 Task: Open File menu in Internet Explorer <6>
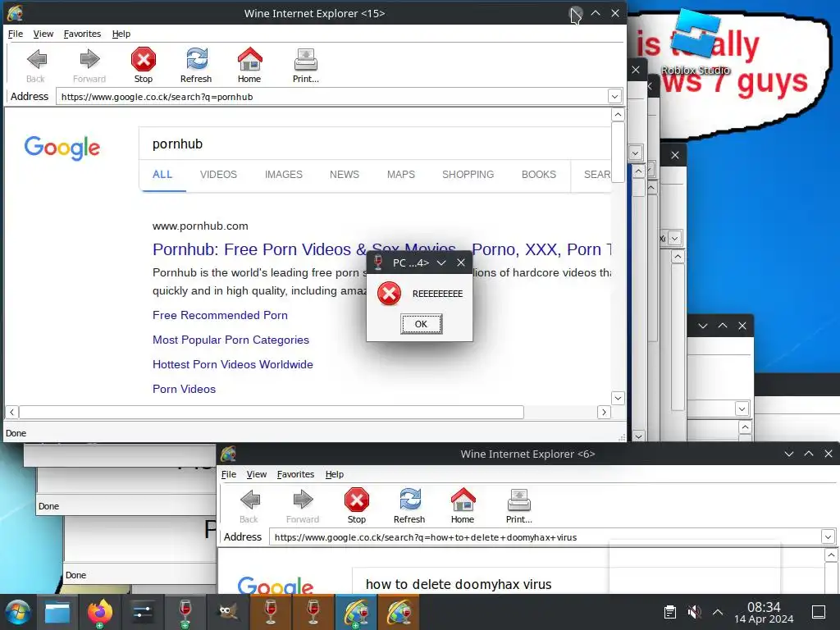pyautogui.click(x=229, y=474)
